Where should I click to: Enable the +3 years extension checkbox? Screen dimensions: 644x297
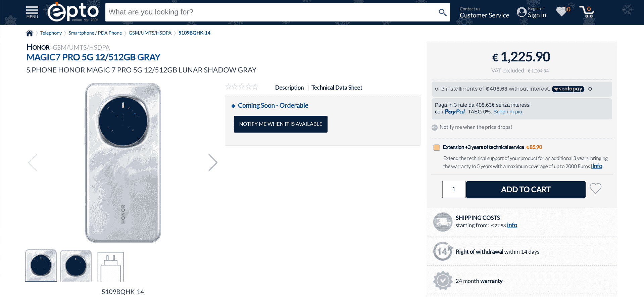pyautogui.click(x=437, y=148)
